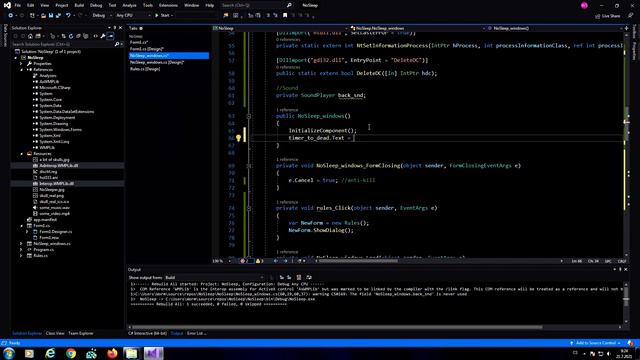
Task: Toggle word wrap in Output window
Action: [309, 278]
